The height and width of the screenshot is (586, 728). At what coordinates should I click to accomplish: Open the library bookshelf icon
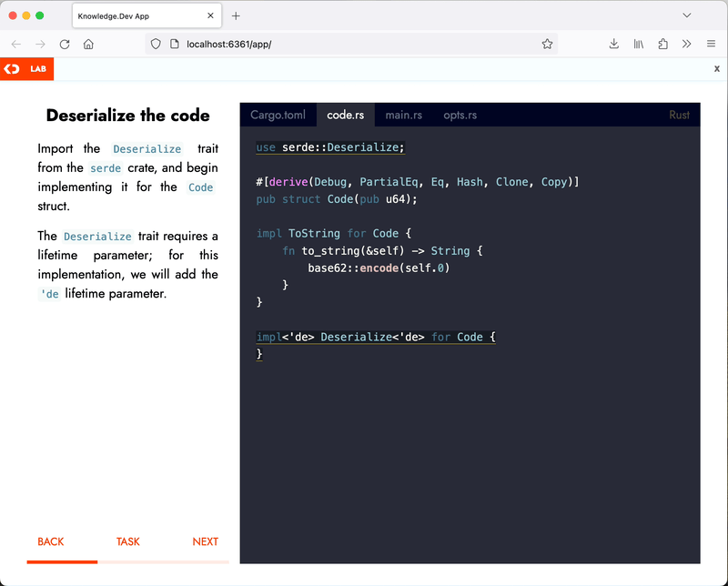point(639,44)
